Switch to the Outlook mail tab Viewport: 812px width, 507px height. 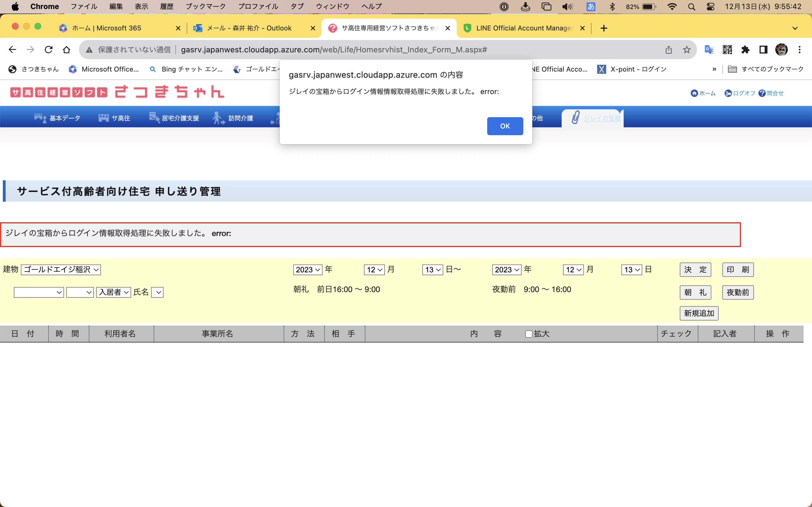tap(249, 28)
